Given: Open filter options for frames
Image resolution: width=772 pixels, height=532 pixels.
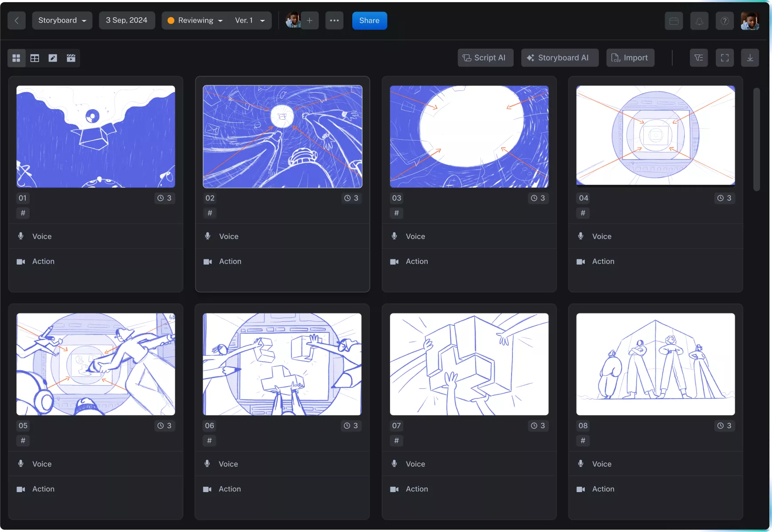Looking at the screenshot, I should tap(699, 58).
